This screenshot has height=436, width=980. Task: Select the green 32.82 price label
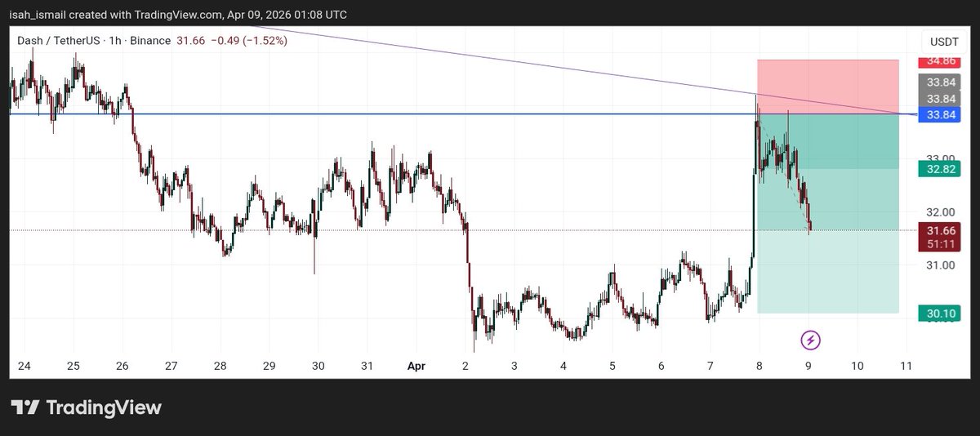[x=938, y=169]
